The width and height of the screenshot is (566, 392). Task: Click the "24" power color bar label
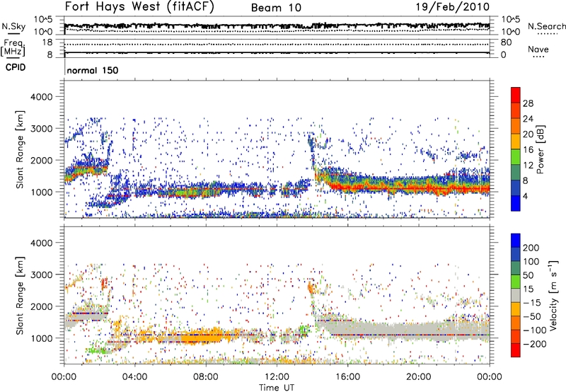pos(528,119)
